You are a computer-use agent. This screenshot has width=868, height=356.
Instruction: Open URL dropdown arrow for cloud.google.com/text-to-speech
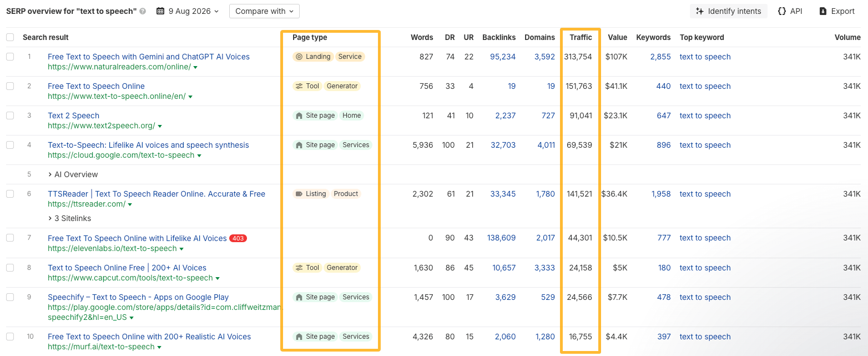[x=199, y=156]
